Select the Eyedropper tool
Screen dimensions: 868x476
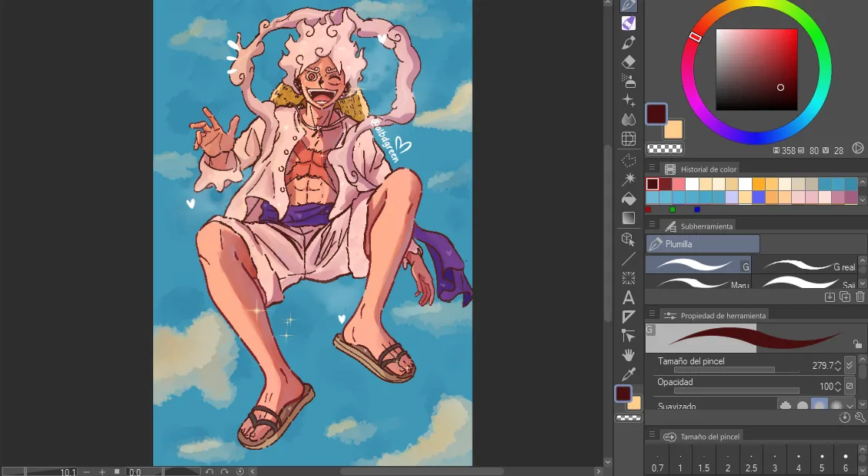(629, 374)
